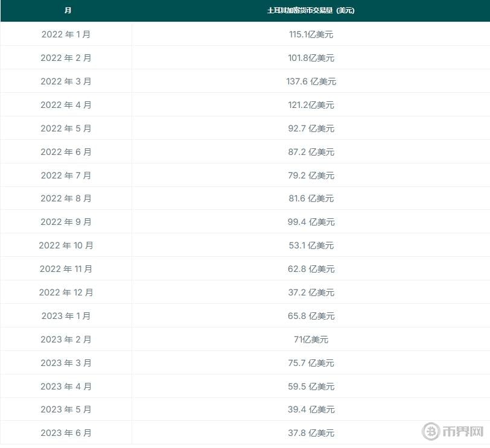Select the 2022 年 1 月 cell
Screen dimensions: 490x448
66,34
